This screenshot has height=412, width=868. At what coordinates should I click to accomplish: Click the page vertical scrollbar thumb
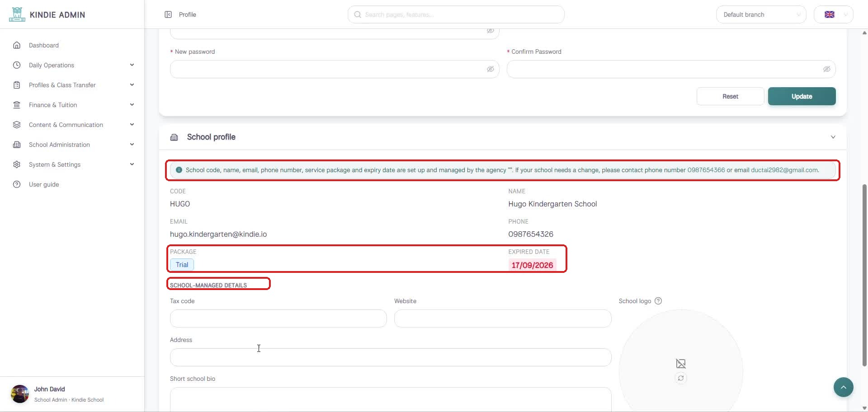(x=864, y=275)
